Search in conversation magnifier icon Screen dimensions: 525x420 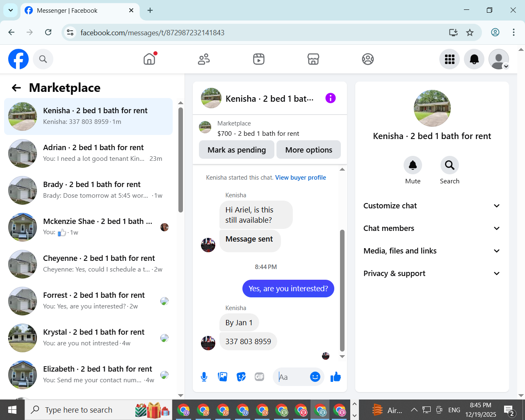450,165
